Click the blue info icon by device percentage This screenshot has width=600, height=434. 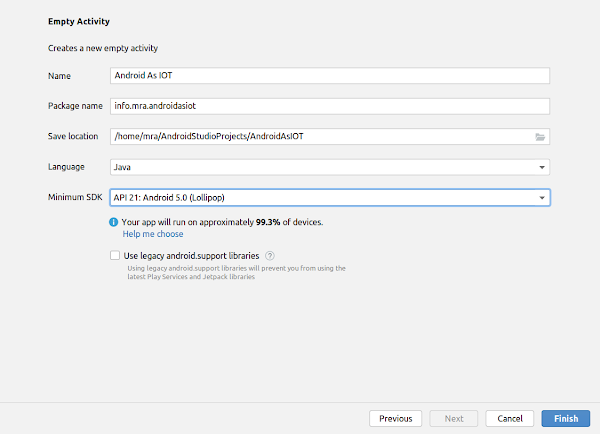tap(114, 222)
